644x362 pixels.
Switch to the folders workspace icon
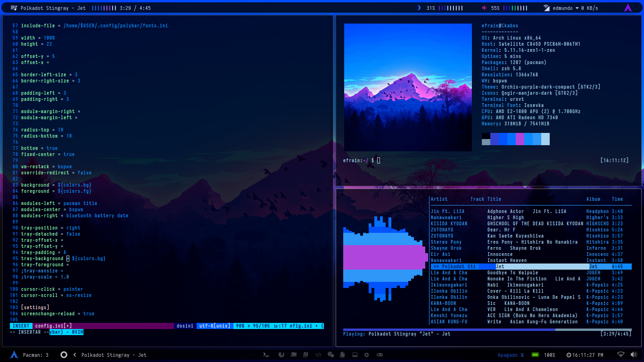pyautogui.click(x=293, y=354)
